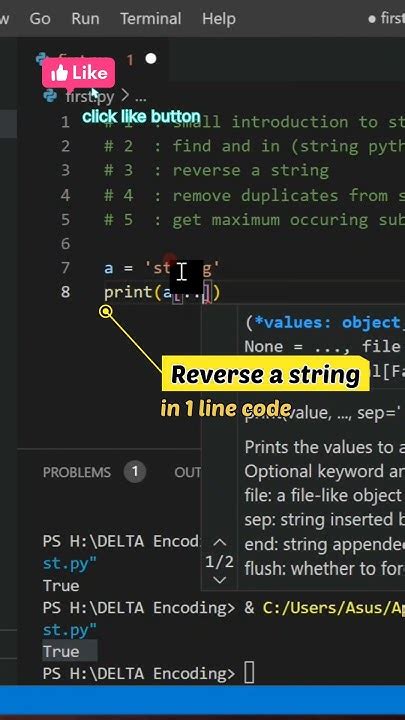Screen dimensions: 405x720
Task: Open the Go menu
Action: click(x=40, y=19)
